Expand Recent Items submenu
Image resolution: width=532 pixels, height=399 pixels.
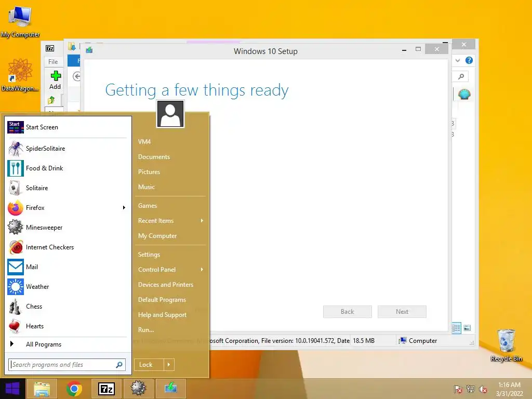coord(202,221)
